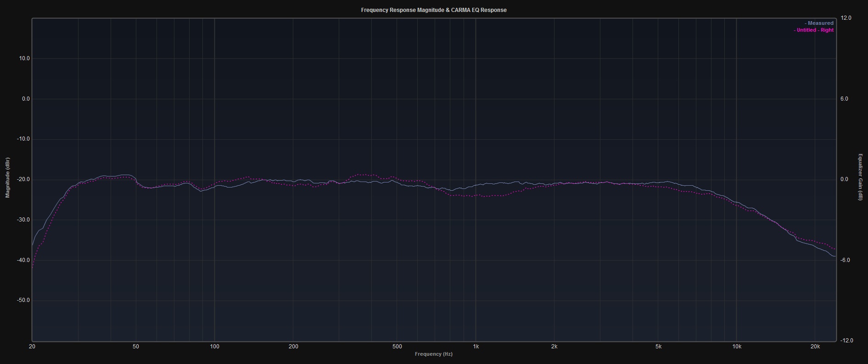Click the 12.0 equalizer gain tick label
Screen dimensions: 868x364
846,18
